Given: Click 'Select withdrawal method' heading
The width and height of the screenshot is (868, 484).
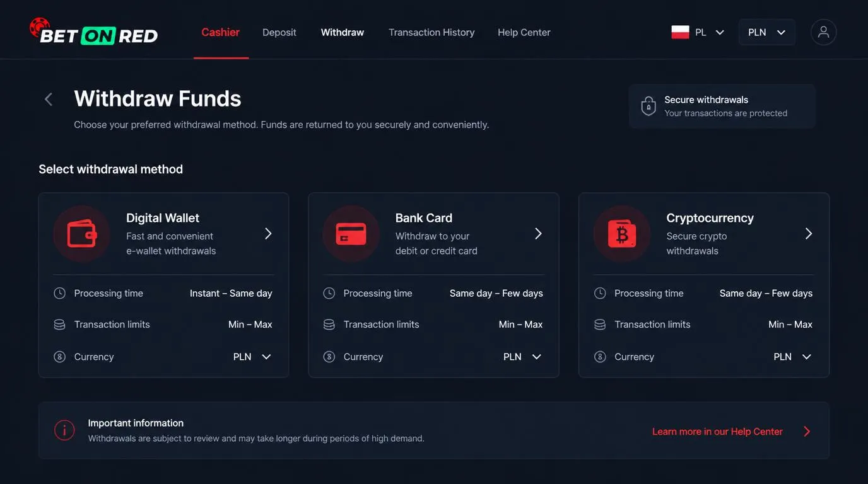Looking at the screenshot, I should pyautogui.click(x=111, y=169).
